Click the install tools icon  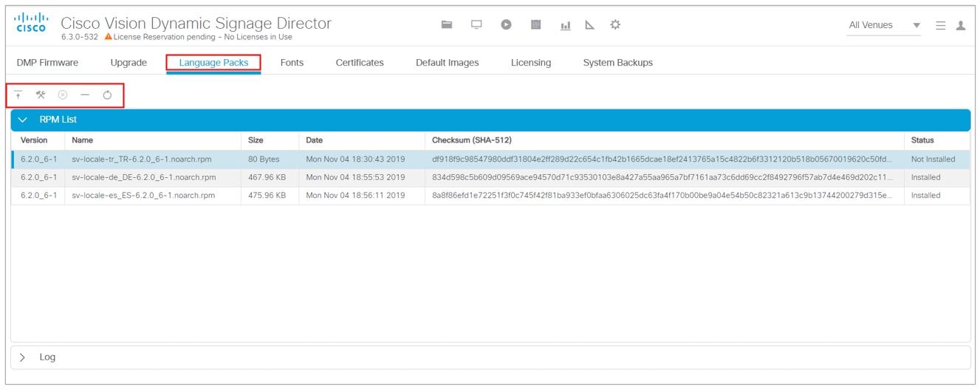[x=41, y=94]
